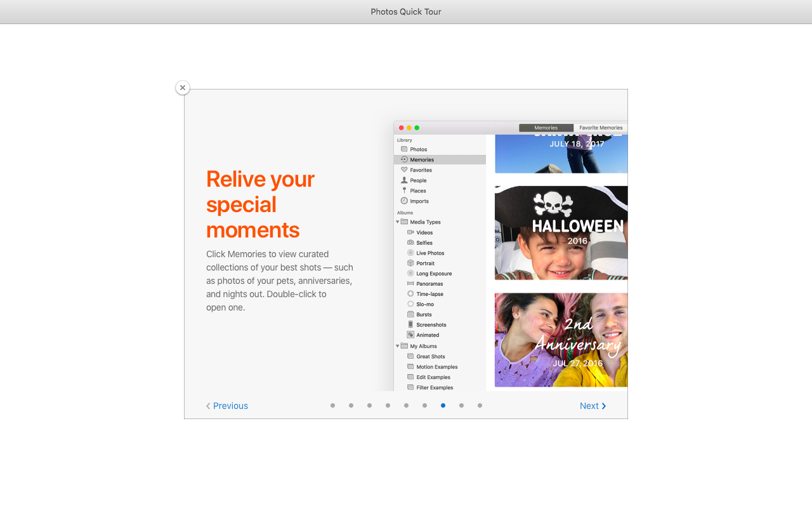Click the Favorites heart icon

click(x=404, y=170)
